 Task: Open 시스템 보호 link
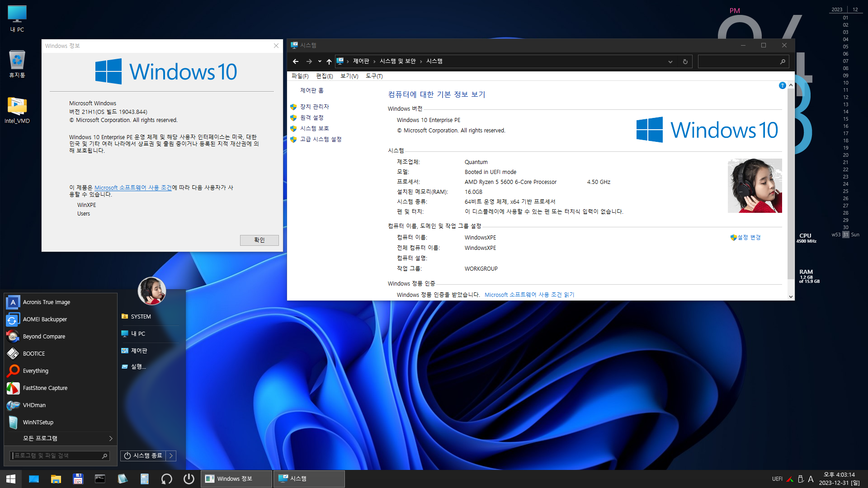point(315,129)
